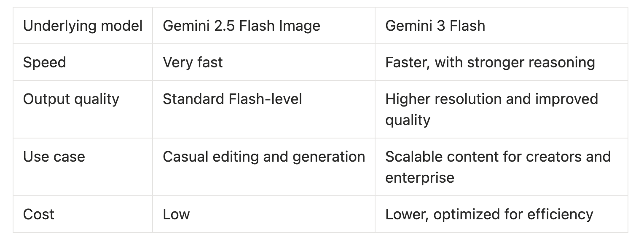This screenshot has height=245, width=644.
Task: Click the "Lower, optimized for efficiency" cell
Action: pyautogui.click(x=489, y=214)
